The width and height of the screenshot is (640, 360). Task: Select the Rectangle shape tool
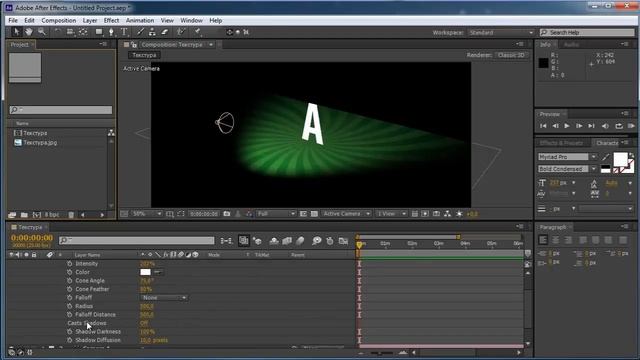(x=99, y=32)
